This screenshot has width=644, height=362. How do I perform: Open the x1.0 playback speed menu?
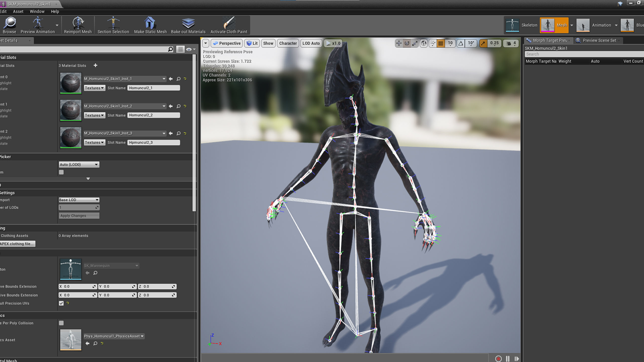point(333,43)
